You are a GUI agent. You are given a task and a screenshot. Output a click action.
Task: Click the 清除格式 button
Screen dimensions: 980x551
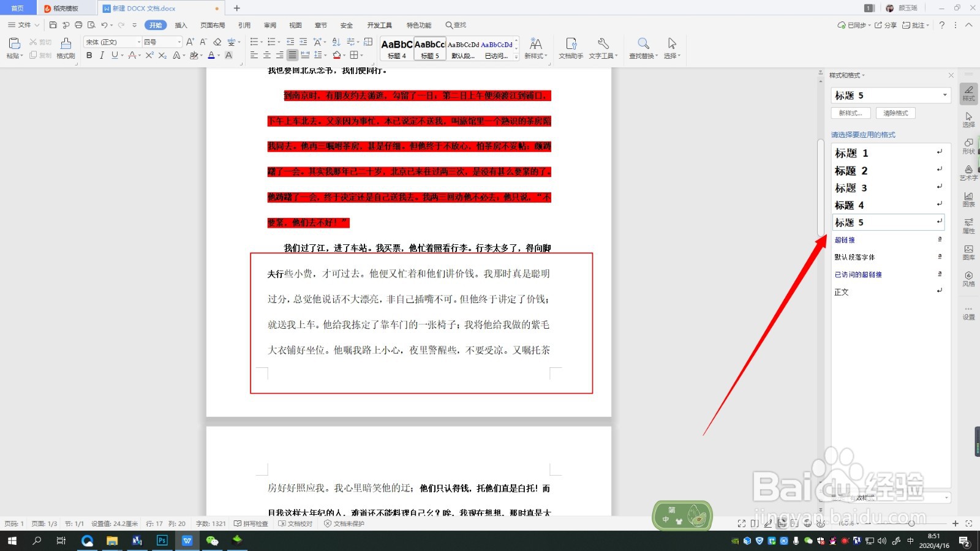[895, 113]
